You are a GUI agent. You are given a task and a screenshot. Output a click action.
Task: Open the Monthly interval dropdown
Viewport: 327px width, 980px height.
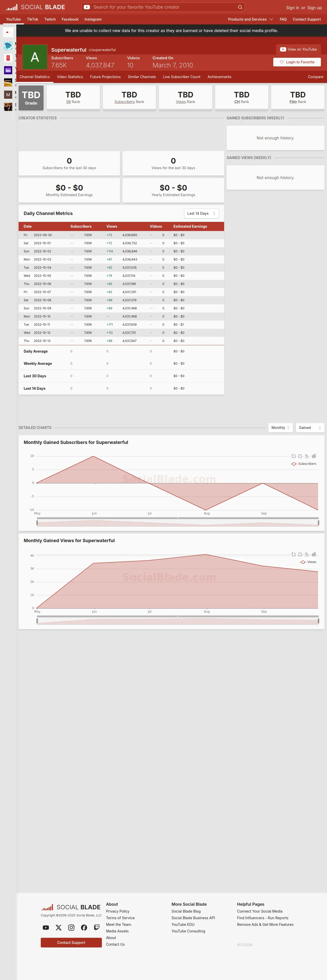pyautogui.click(x=281, y=428)
